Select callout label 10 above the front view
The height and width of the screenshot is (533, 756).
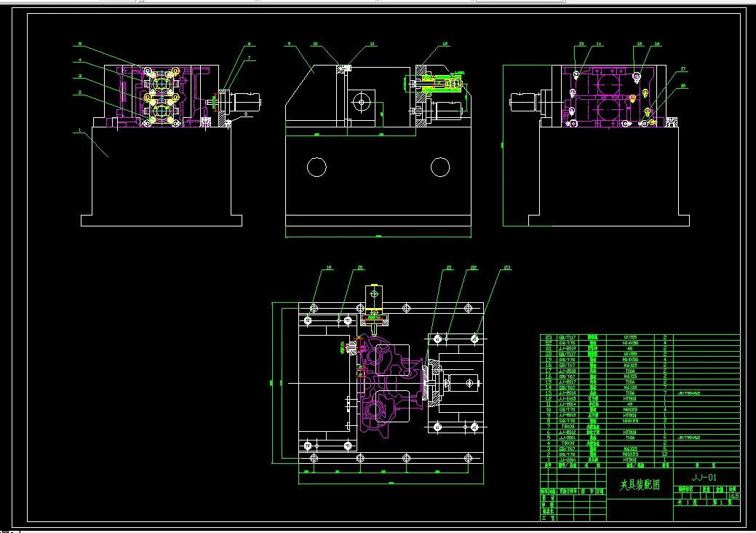point(315,44)
